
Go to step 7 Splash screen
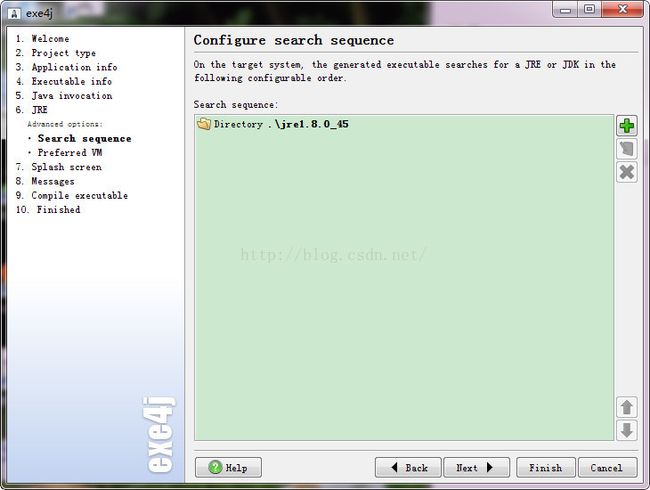[x=58, y=167]
